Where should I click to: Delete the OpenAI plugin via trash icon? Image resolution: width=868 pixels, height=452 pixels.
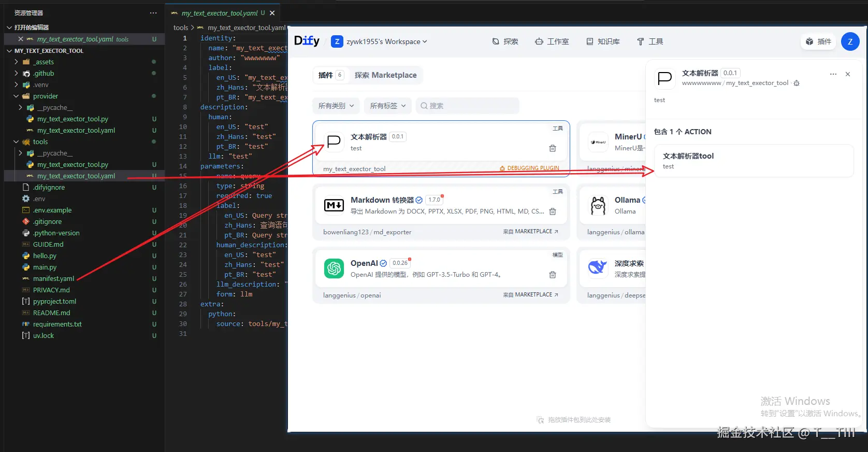click(x=553, y=275)
